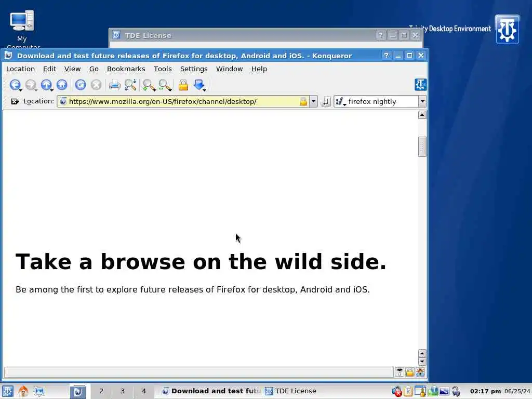The width and height of the screenshot is (532, 399).
Task: Decrease font size with magnifier minus
Action: [x=164, y=85]
